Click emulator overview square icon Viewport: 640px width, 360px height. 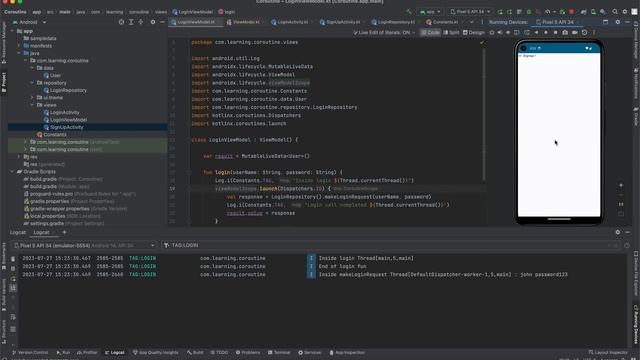point(556,33)
